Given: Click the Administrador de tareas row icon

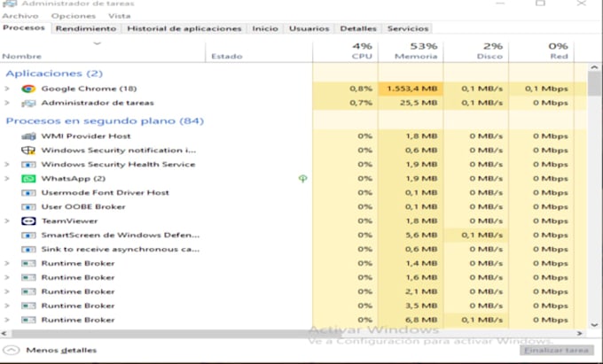Looking at the screenshot, I should pyautogui.click(x=28, y=103).
